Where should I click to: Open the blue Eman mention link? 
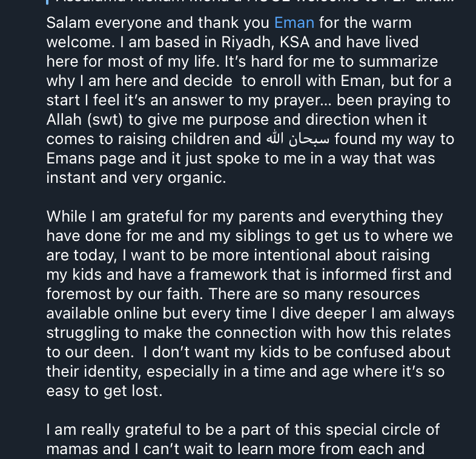[294, 23]
